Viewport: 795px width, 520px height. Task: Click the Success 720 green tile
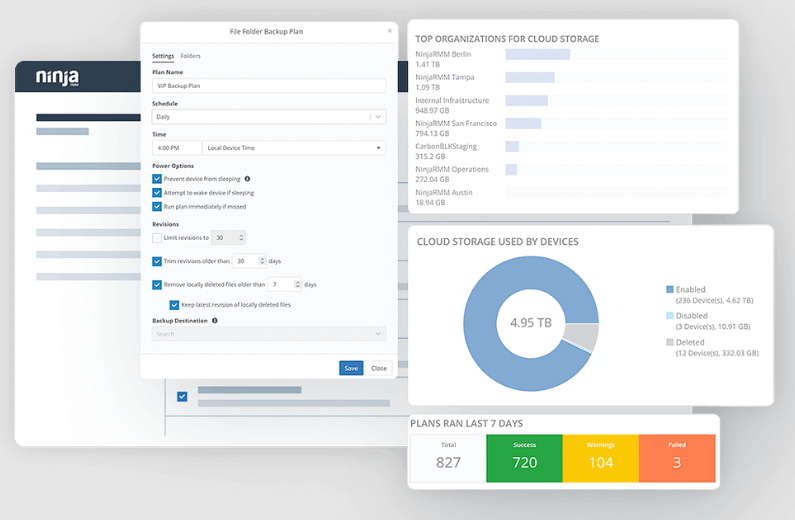point(524,458)
